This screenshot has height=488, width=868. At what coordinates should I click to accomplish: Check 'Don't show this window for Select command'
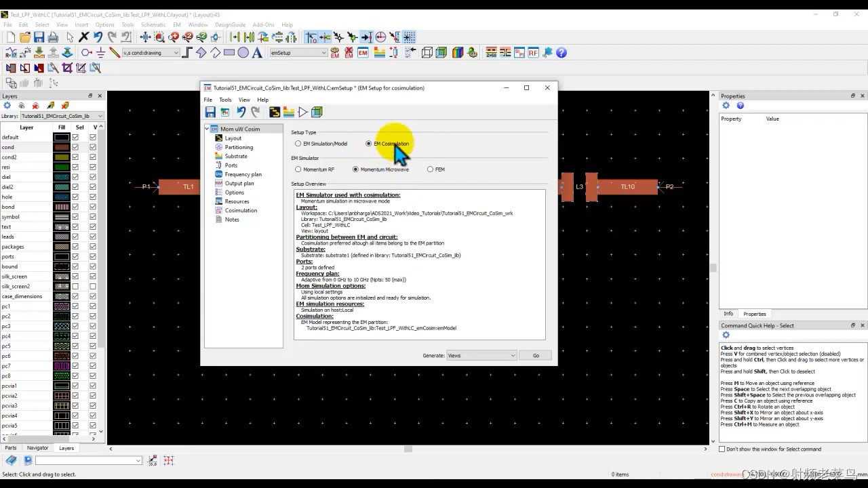[722, 449]
